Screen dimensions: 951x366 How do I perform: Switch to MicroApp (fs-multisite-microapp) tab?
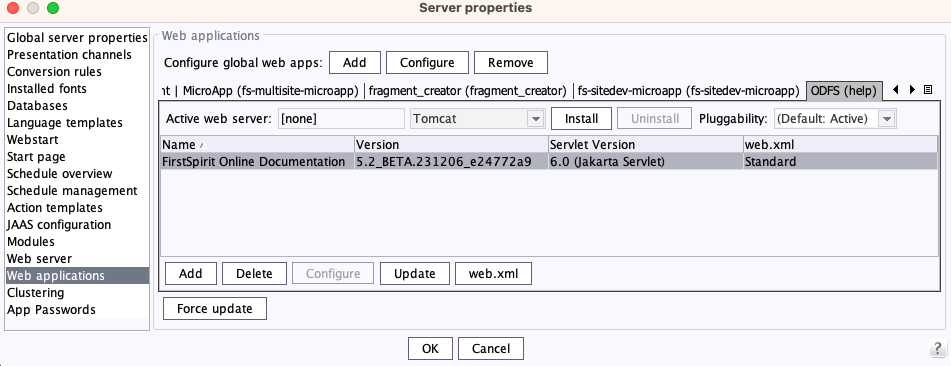tap(271, 91)
